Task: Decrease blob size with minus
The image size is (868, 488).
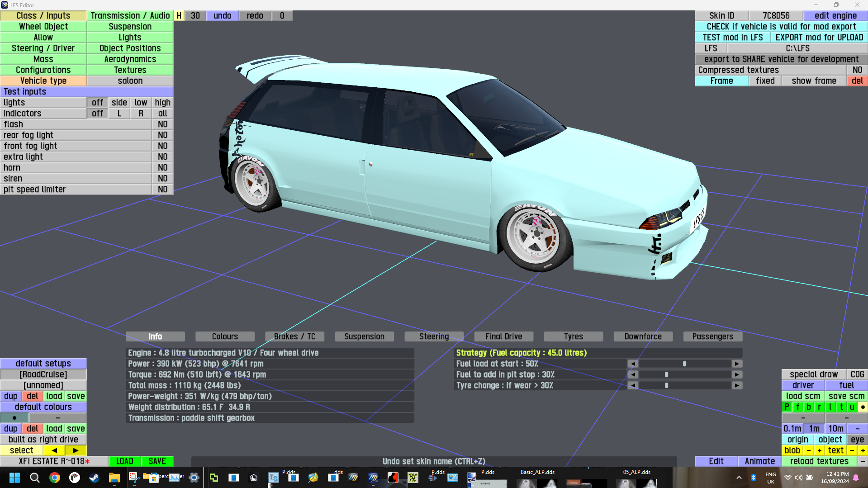Action: 809,450
